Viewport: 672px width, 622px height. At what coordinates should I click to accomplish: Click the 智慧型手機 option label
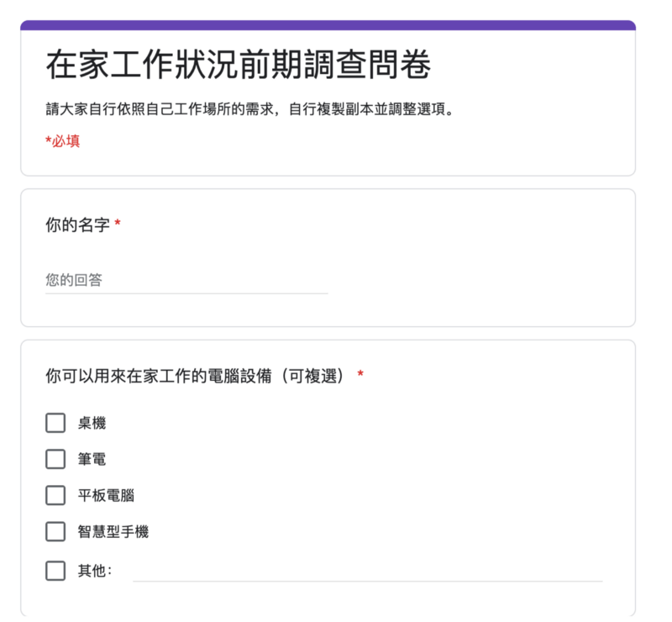113,532
